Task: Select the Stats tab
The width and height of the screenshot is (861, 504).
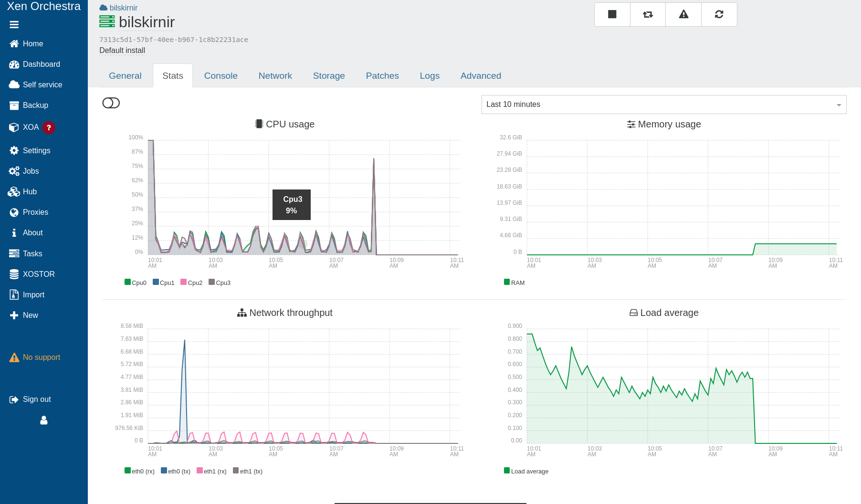Action: (x=173, y=75)
